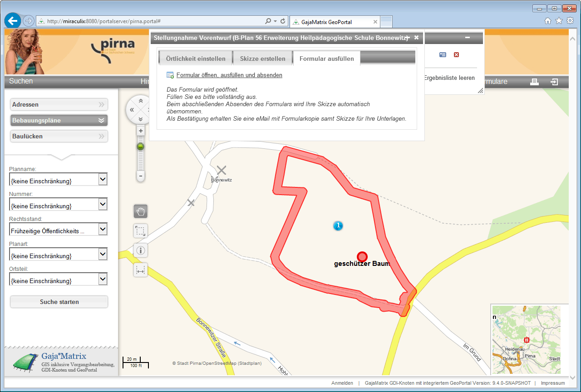581x392 pixels.
Task: Open the Formular öffnen, ausfüllen und absenden link
Action: (x=229, y=75)
